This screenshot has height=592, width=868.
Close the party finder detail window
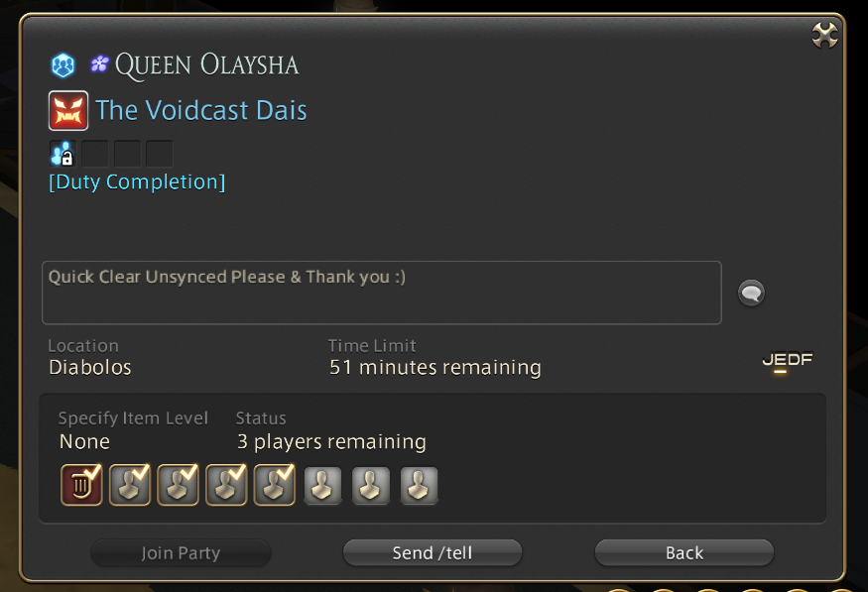(824, 36)
